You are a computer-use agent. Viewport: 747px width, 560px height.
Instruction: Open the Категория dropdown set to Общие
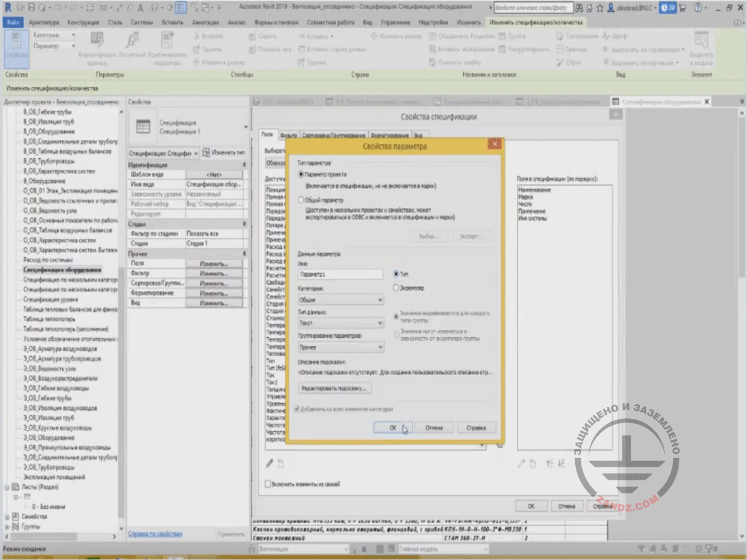click(x=341, y=300)
